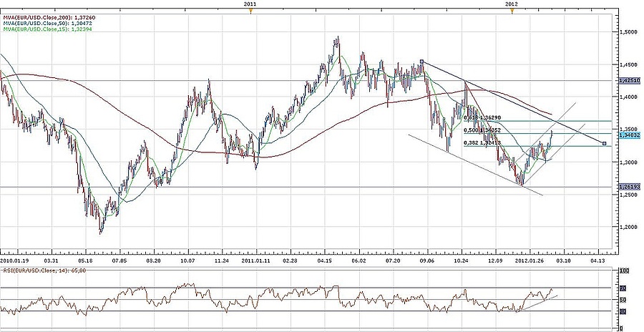Click the 1,42510 price level tag

pyautogui.click(x=630, y=81)
